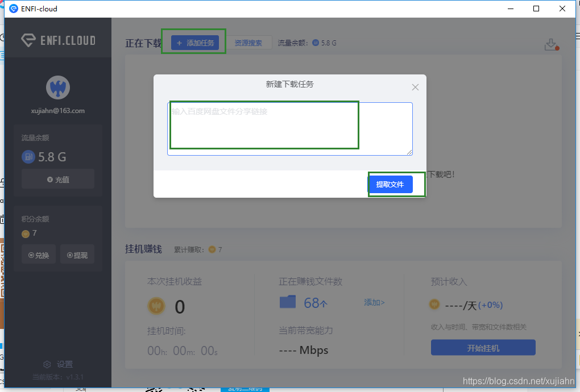Minimize the ENFI-cloud window
580x392 pixels.
click(511, 9)
